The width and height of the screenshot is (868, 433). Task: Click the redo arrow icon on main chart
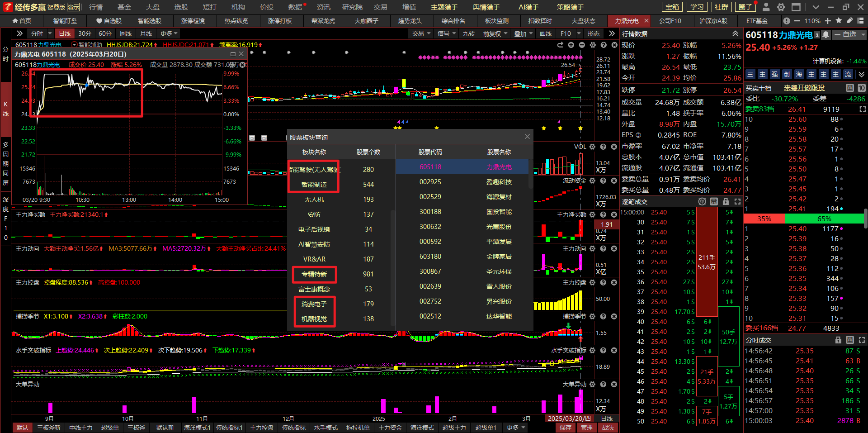tap(560, 45)
